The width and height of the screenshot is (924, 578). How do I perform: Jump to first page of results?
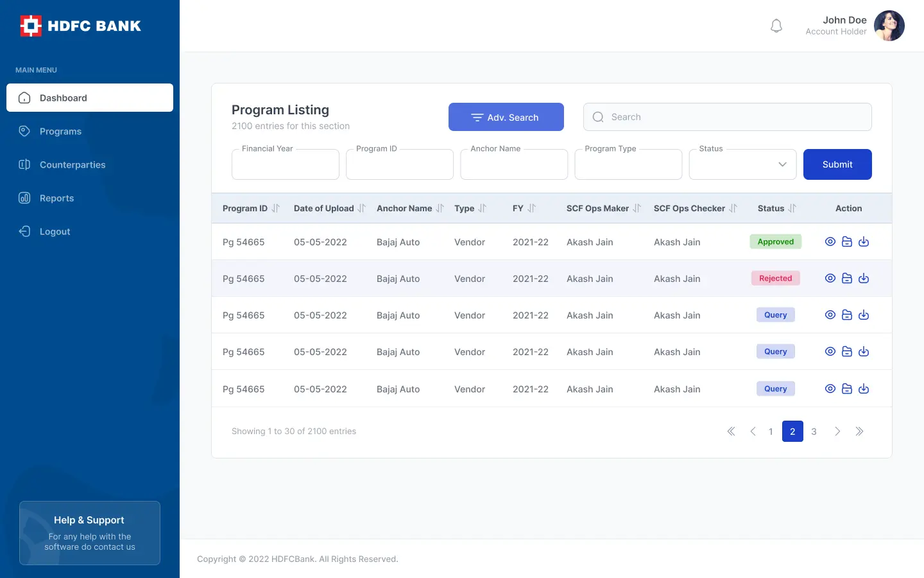click(731, 432)
